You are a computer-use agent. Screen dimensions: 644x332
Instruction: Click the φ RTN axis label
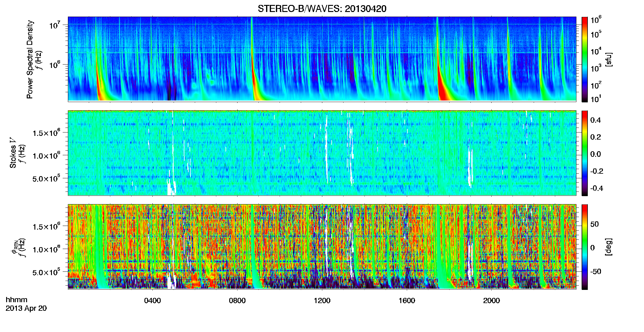tap(14, 247)
